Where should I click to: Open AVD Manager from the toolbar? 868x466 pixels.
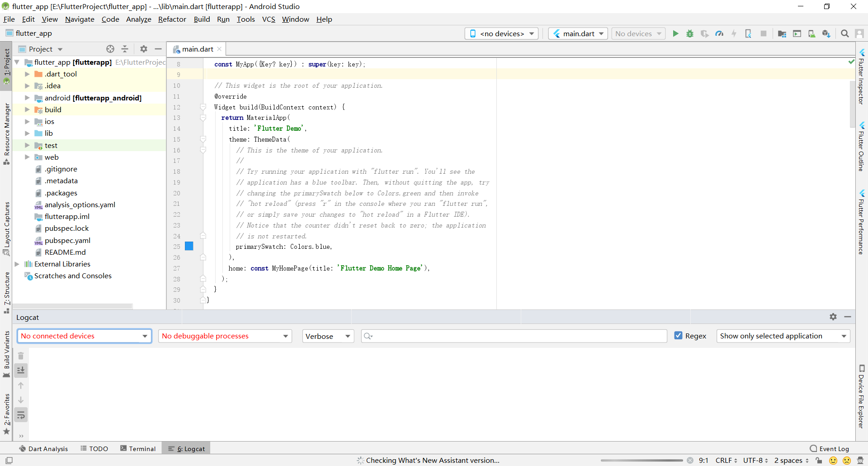click(x=812, y=33)
